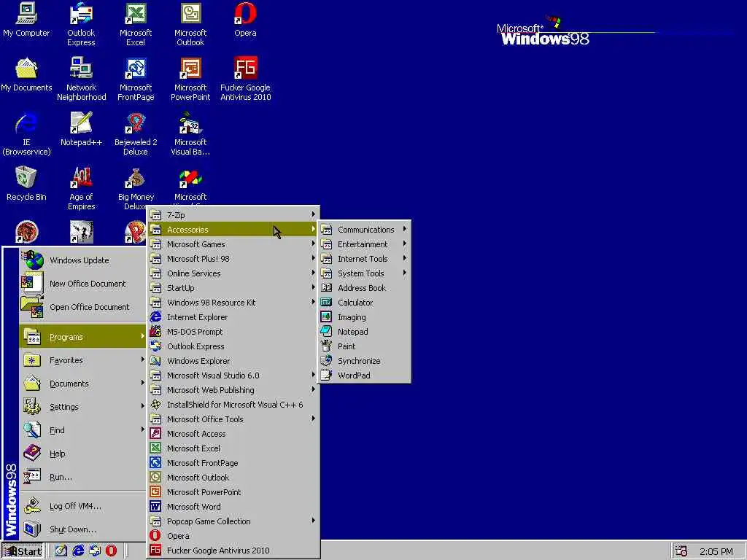This screenshot has width=747, height=560.
Task: Click the 2:05 PM clock
Action: pyautogui.click(x=716, y=551)
